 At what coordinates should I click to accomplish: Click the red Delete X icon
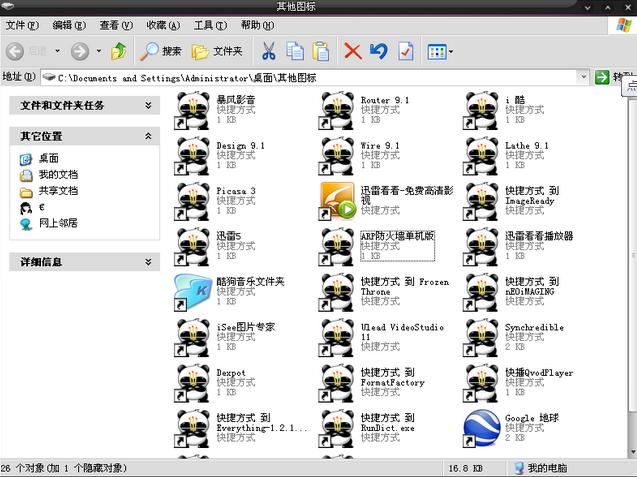[352, 52]
